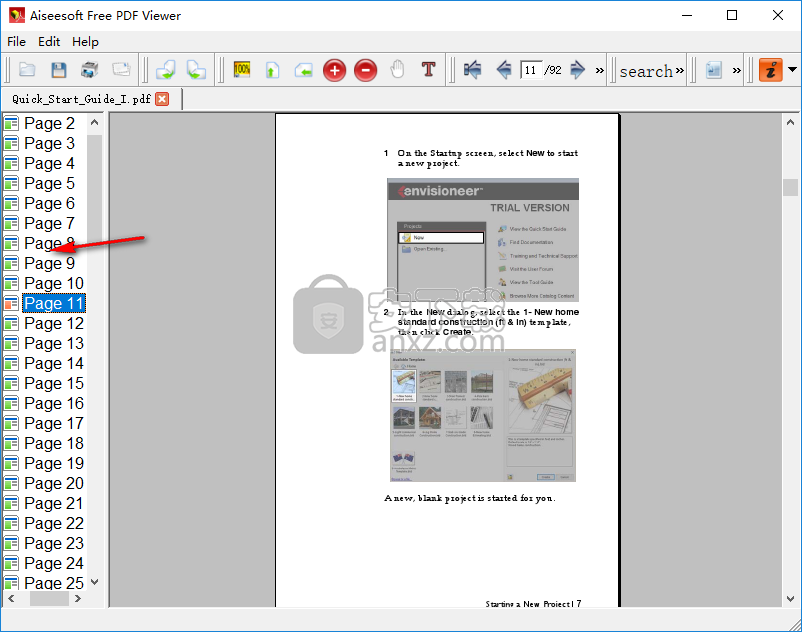
Task: Click the page number input field
Action: point(531,70)
